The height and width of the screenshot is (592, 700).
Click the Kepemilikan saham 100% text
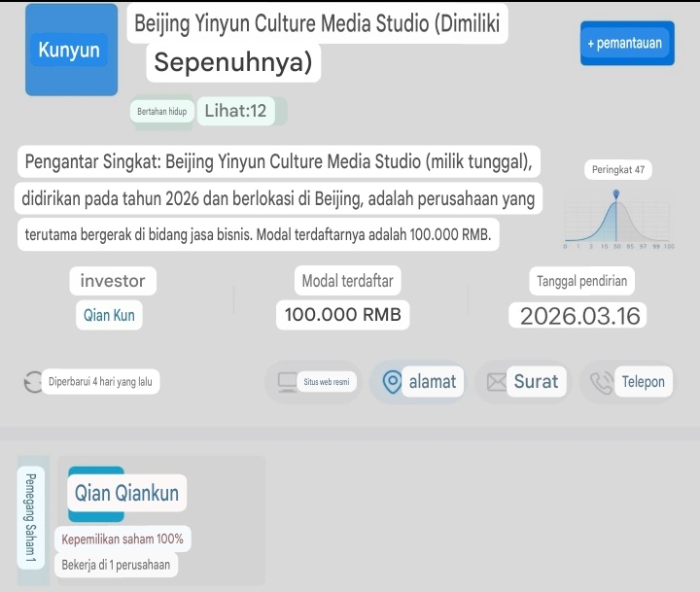coord(122,539)
